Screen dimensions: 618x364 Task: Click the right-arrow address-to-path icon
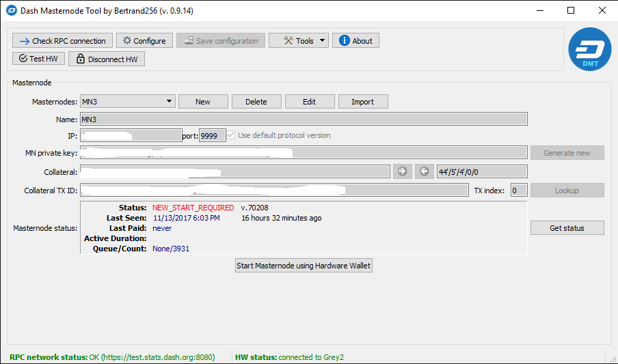tap(403, 171)
